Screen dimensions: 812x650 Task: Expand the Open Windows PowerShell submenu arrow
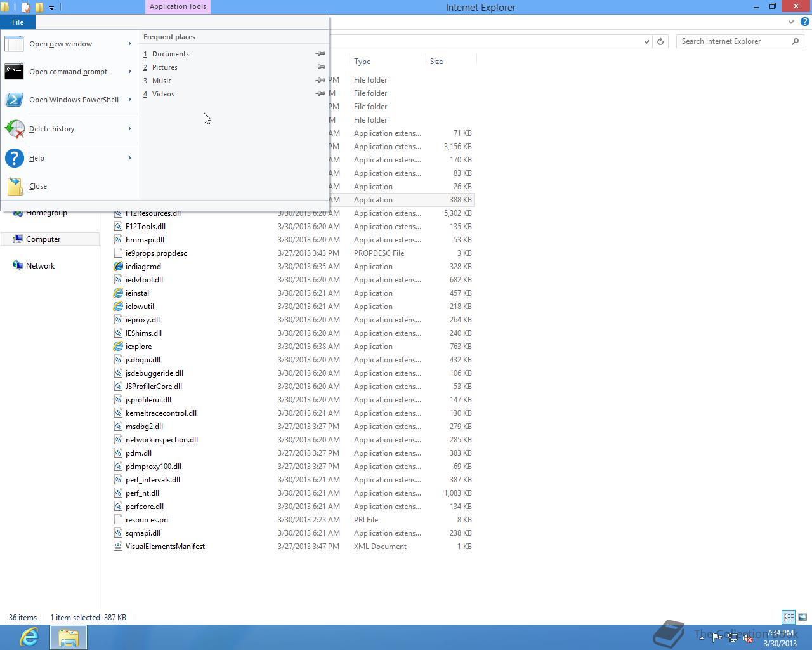(x=130, y=100)
